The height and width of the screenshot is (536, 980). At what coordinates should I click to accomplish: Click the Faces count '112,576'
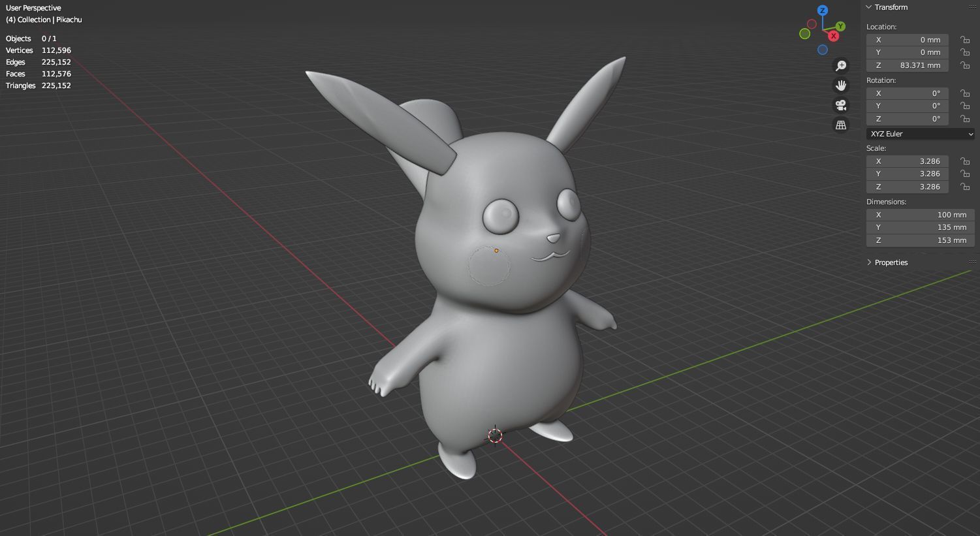pos(56,74)
